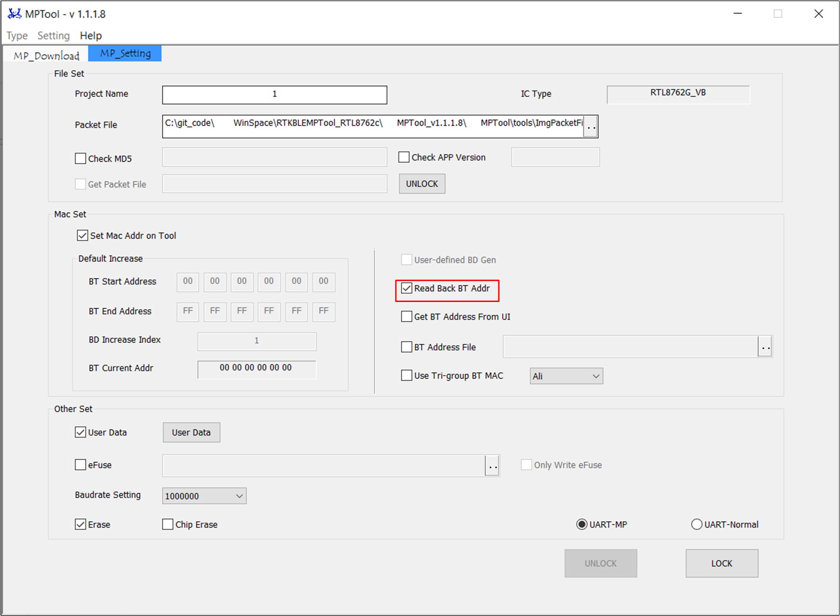Click the MPTool app icon in title bar
The height and width of the screenshot is (616, 840).
(x=14, y=14)
